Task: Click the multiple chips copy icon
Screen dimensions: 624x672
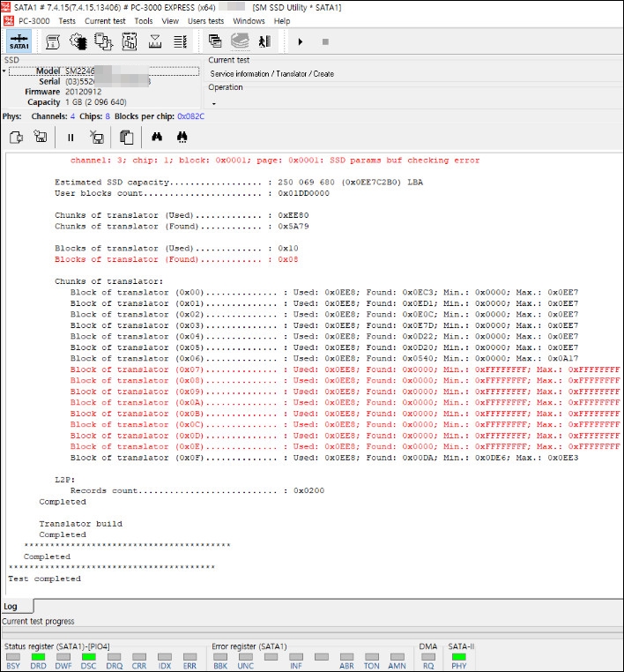Action: [x=104, y=41]
